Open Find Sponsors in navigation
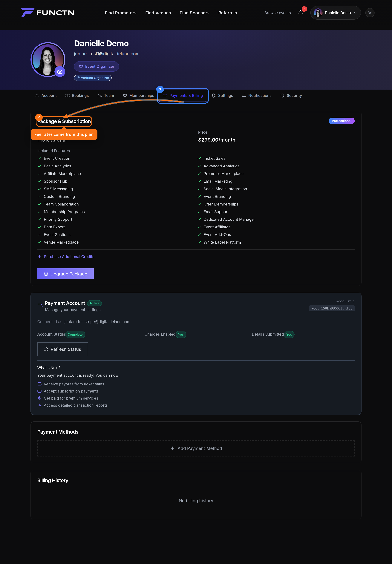The height and width of the screenshot is (564, 392). [x=194, y=13]
